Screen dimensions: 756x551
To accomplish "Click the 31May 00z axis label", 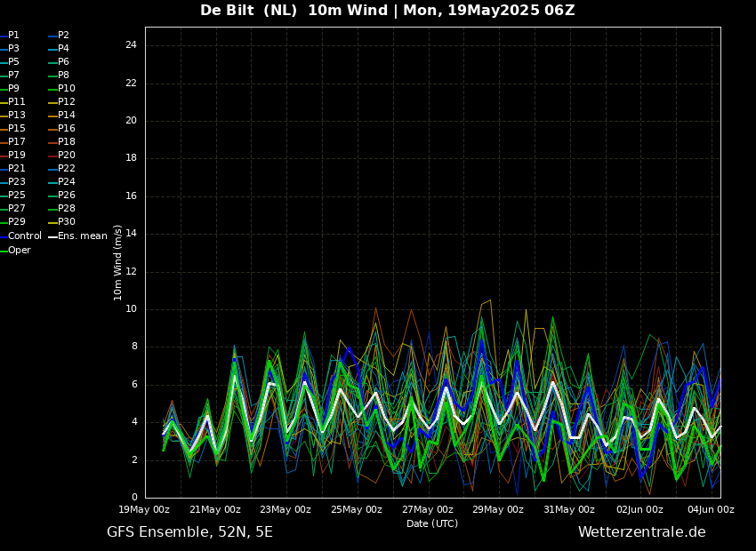I will click(x=568, y=510).
